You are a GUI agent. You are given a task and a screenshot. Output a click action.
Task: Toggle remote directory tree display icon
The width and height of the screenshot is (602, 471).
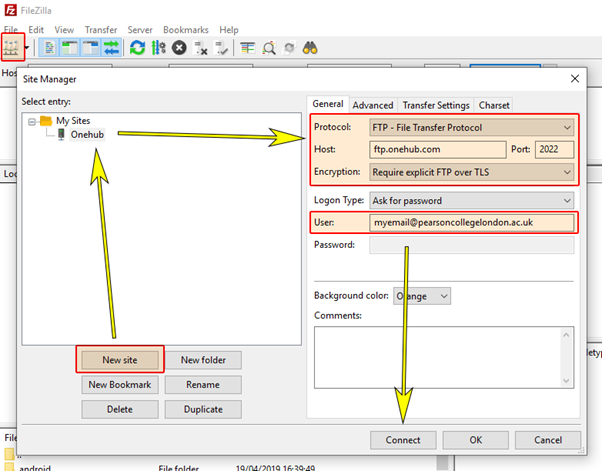(91, 48)
